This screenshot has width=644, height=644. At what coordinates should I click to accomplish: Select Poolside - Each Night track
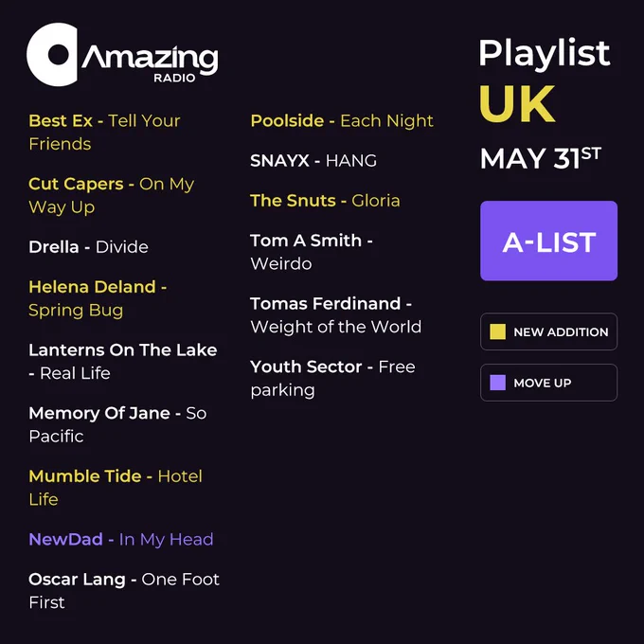click(x=342, y=121)
